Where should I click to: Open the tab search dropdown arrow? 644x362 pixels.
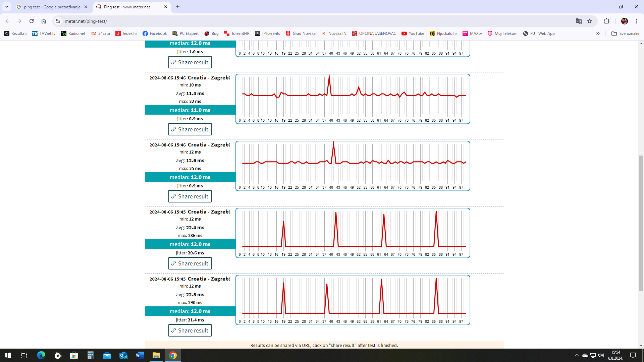pos(7,7)
